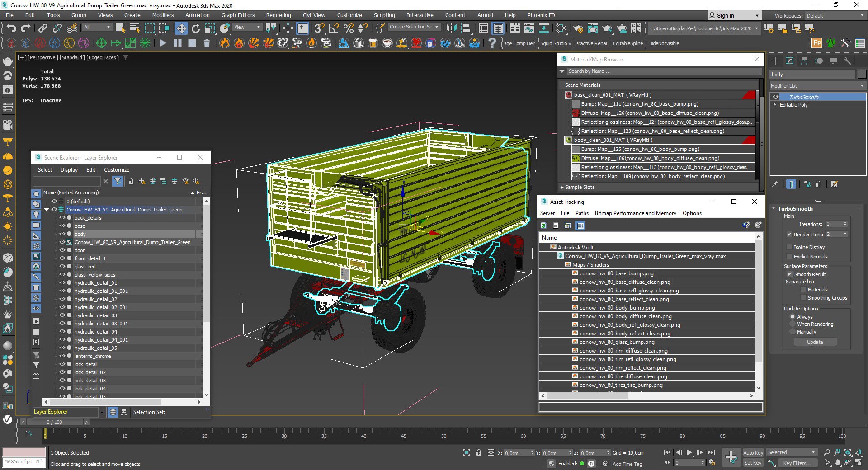The image size is (868, 470).
Task: Click refresh icon in Asset Tracking
Action: click(543, 225)
